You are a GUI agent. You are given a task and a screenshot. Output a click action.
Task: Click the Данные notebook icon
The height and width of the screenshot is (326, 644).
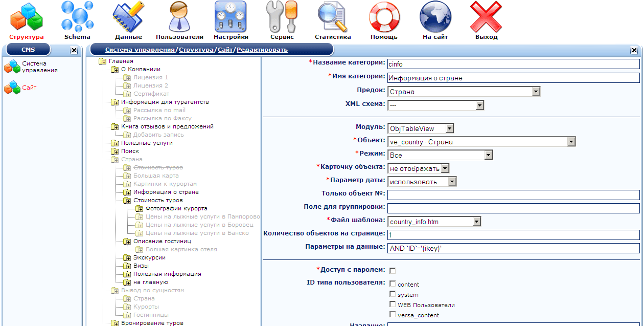(x=128, y=17)
